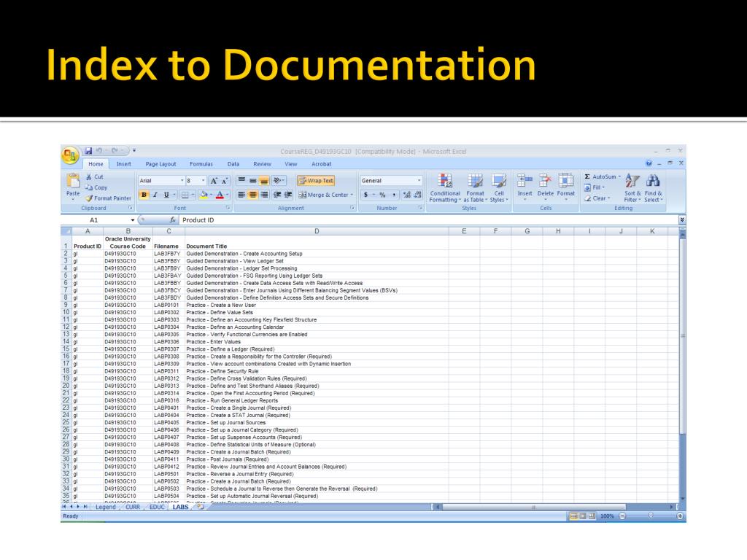Switch to the Page Layout tab

(160, 164)
